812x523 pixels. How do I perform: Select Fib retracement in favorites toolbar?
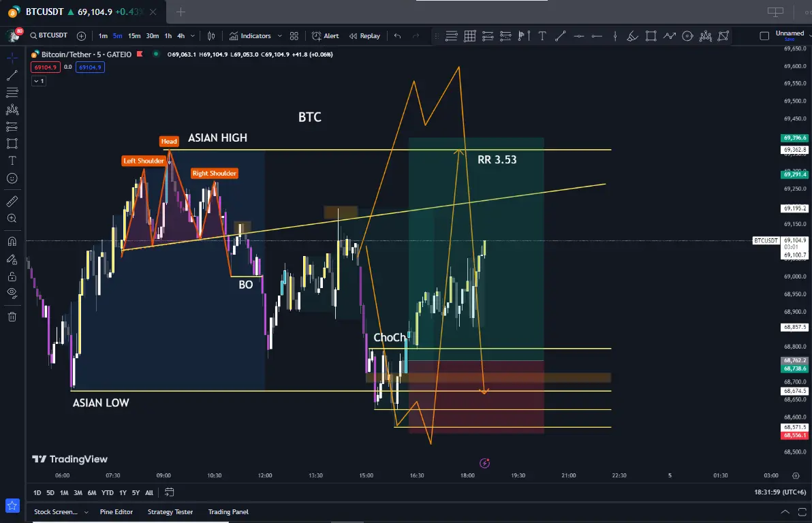452,35
